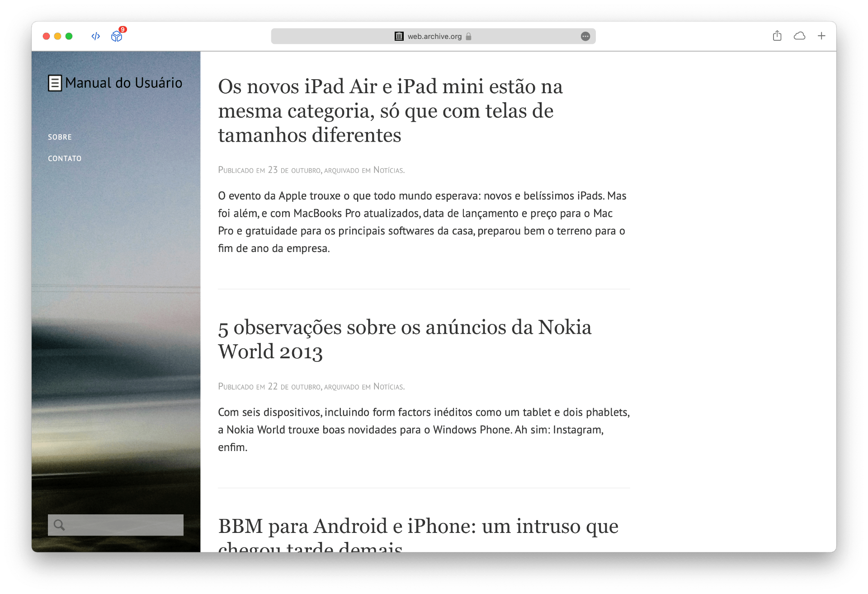The width and height of the screenshot is (868, 594).
Task: Click the web.archive.org address bar
Action: [434, 36]
